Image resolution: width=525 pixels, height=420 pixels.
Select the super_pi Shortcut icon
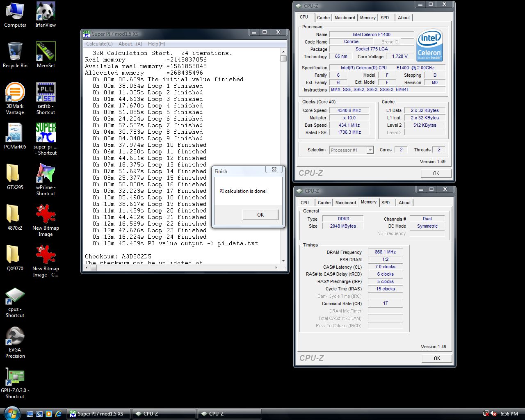46,139
